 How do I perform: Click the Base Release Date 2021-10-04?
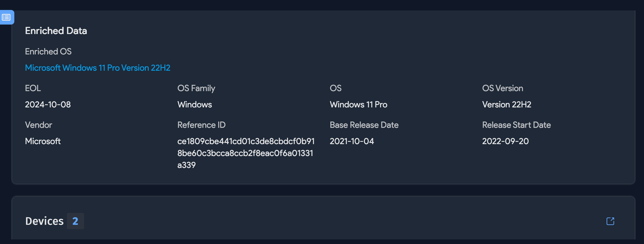(352, 141)
